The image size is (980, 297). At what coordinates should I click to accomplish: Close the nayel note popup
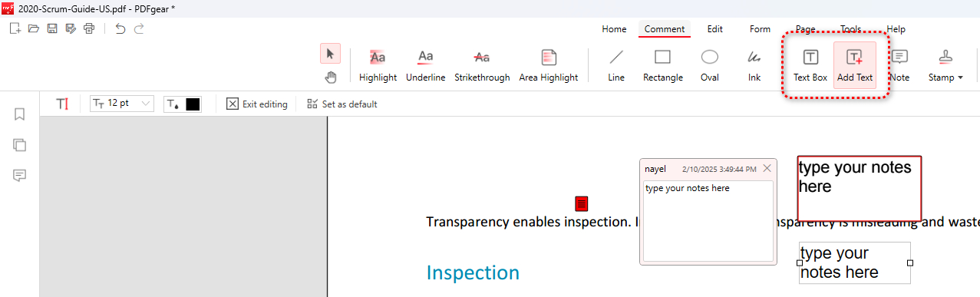[x=767, y=168]
